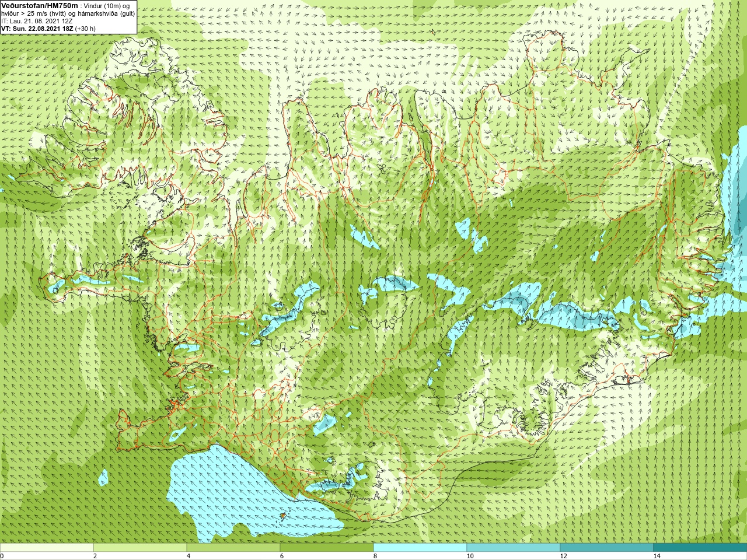Click the "IT: Lau. 21. 08. 2021 12Z" line
Viewport: 747px width, 560px height.
pos(37,20)
